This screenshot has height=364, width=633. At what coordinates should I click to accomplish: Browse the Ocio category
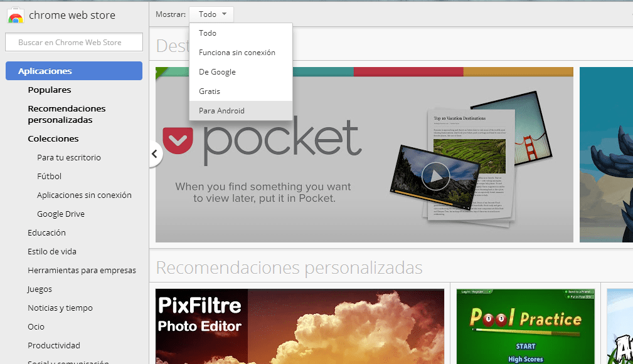coord(36,327)
